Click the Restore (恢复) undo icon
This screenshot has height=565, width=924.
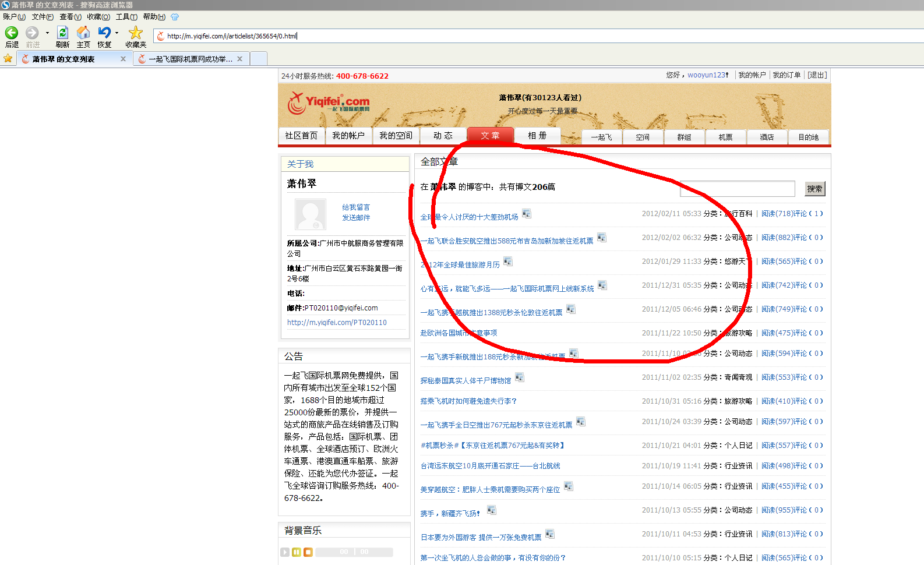point(104,33)
